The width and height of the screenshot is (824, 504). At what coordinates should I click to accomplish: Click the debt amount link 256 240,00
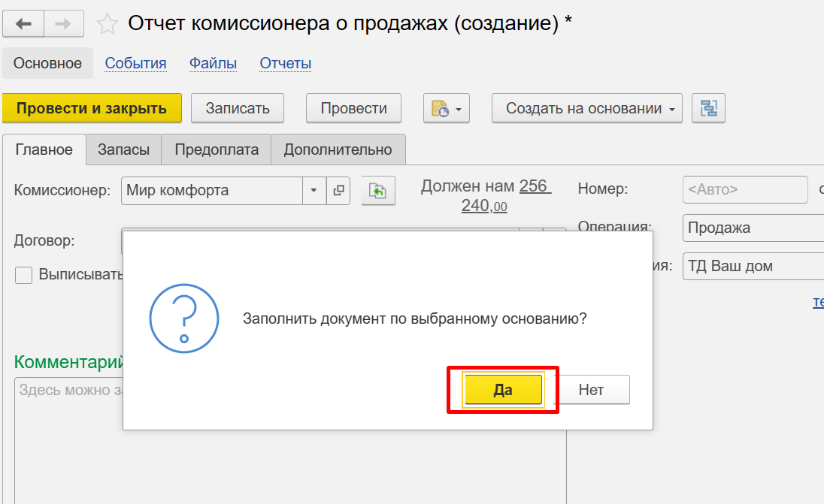505,196
